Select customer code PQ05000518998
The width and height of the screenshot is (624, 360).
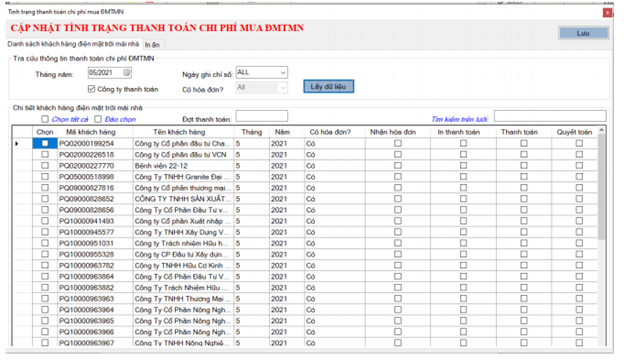[86, 177]
